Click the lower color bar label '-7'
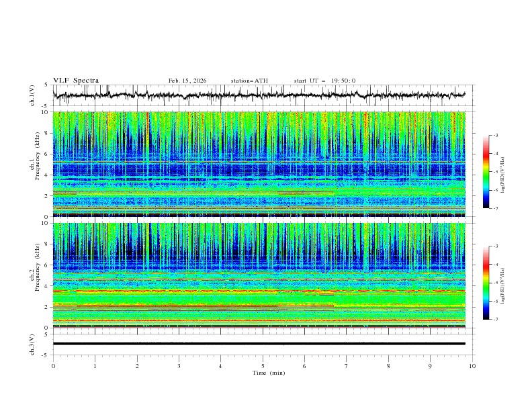 [x=495, y=320]
